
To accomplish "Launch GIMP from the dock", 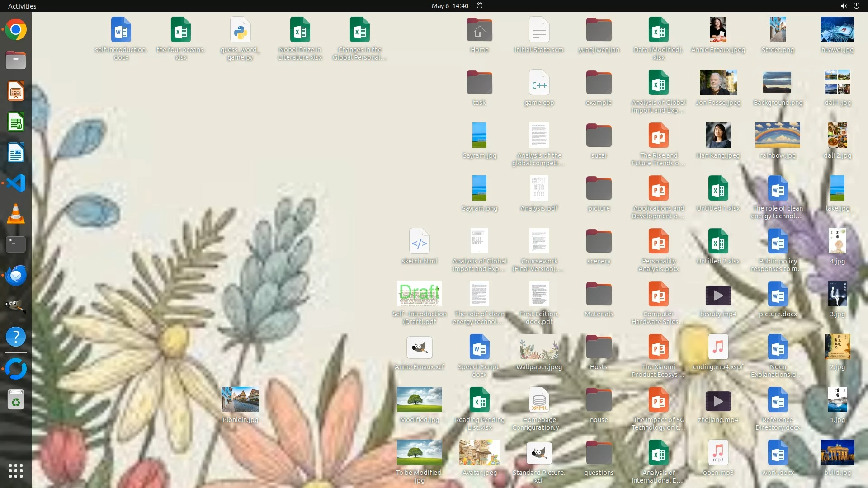I will [x=16, y=306].
